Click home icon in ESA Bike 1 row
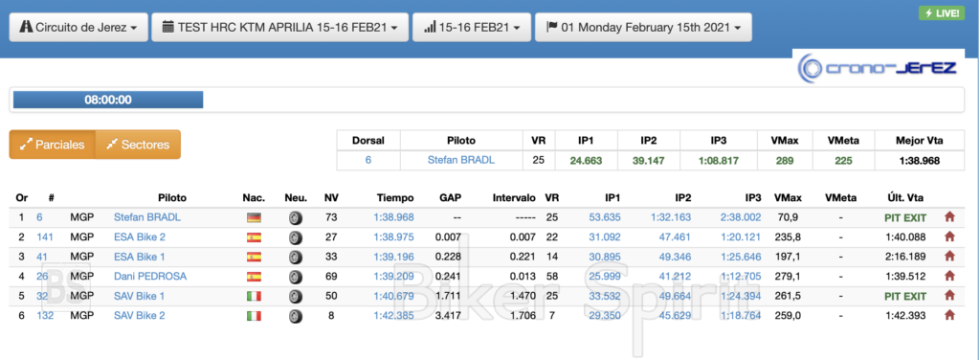This screenshot has height=360, width=980. 949,257
